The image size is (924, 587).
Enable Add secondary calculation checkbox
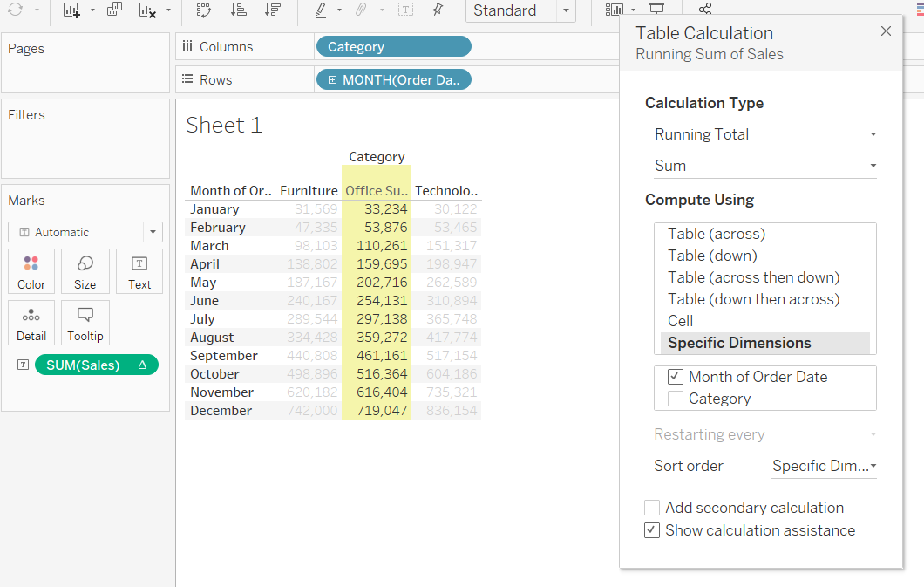(x=652, y=508)
